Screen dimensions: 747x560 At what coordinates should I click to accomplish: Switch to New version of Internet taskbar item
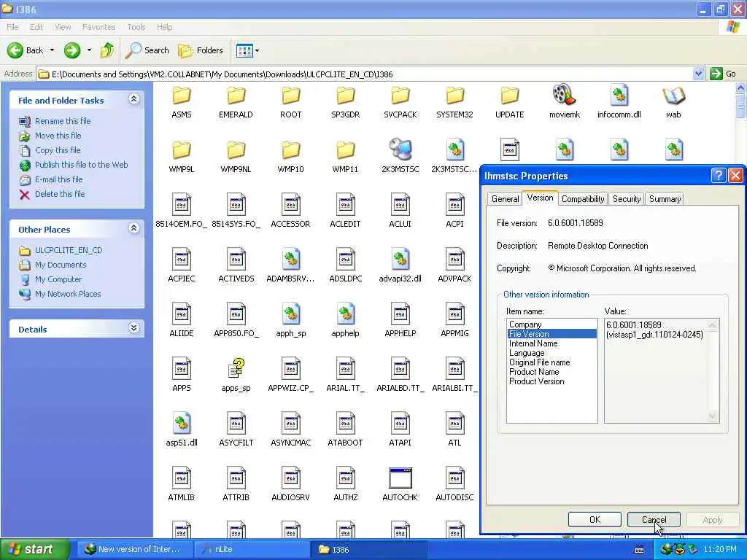(x=135, y=549)
